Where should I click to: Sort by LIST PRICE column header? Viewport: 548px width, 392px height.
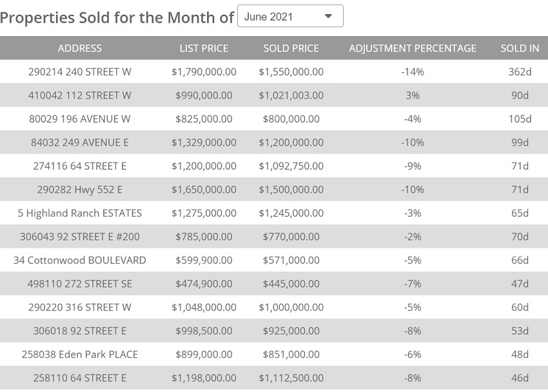(204, 48)
